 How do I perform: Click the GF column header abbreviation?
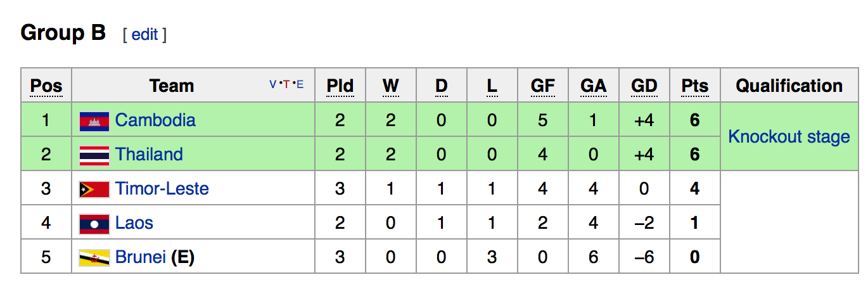click(x=542, y=86)
